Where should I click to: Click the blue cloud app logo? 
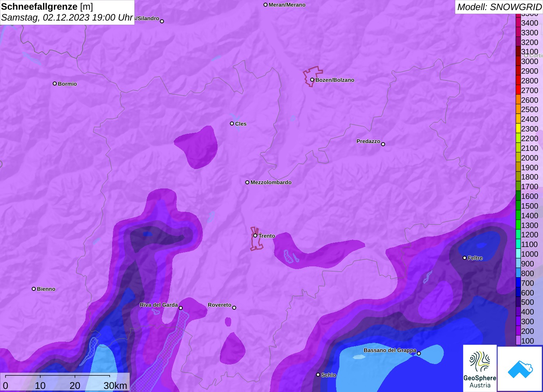pos(520,369)
